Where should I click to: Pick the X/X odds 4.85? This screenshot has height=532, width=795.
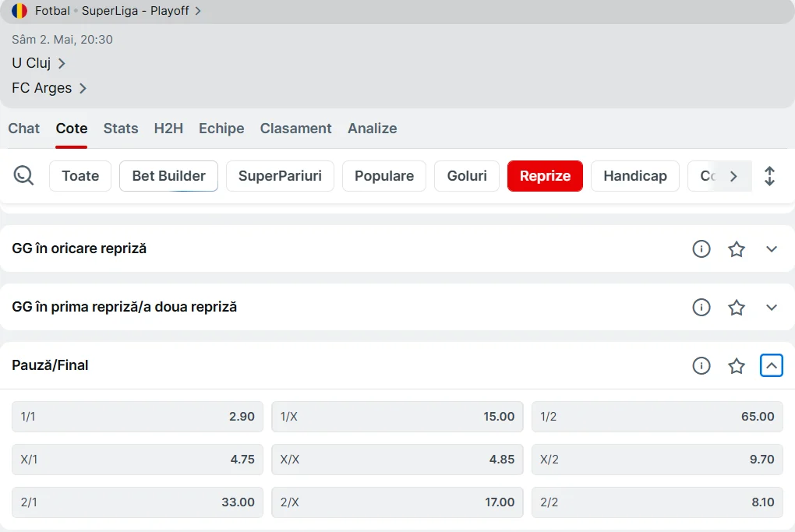pyautogui.click(x=397, y=460)
